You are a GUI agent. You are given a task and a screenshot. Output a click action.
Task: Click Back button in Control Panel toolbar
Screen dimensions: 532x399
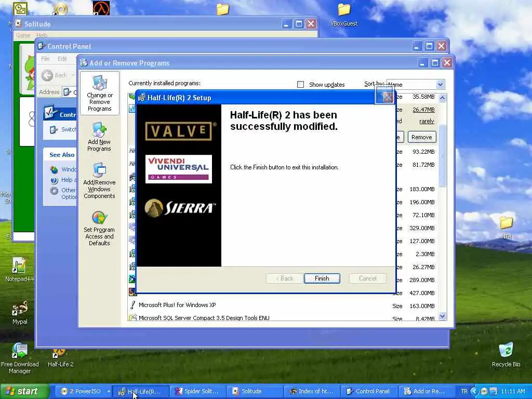point(55,75)
